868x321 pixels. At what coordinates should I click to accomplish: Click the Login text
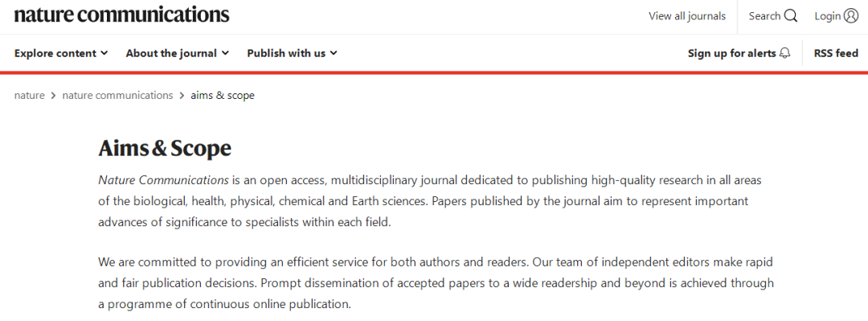828,16
